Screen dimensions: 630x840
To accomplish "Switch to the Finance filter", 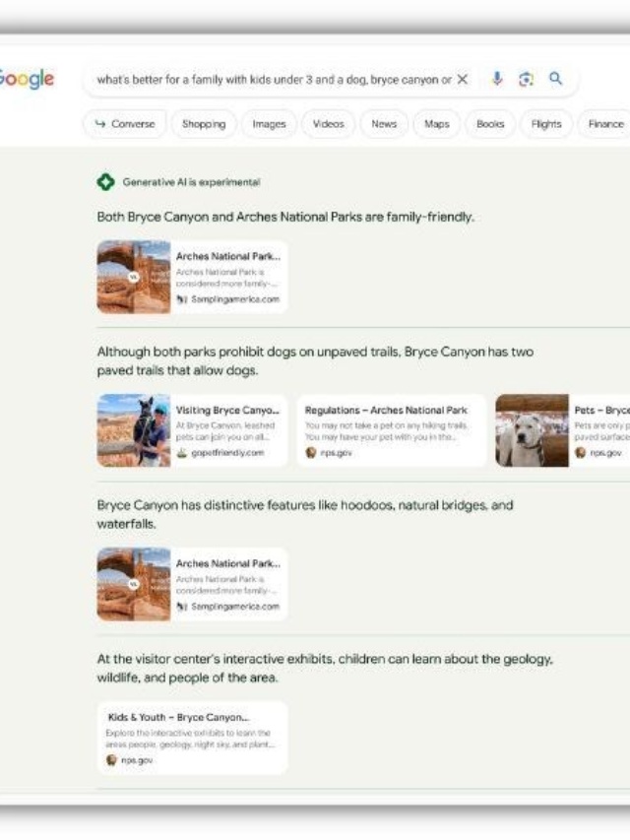I will [x=604, y=124].
